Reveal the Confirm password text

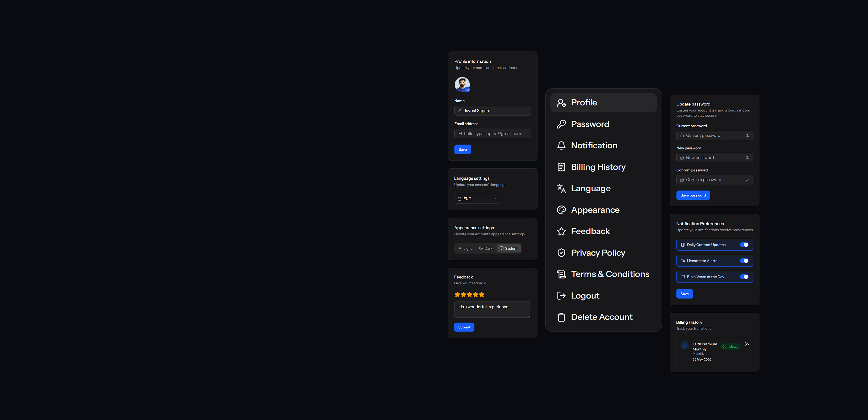(x=747, y=180)
